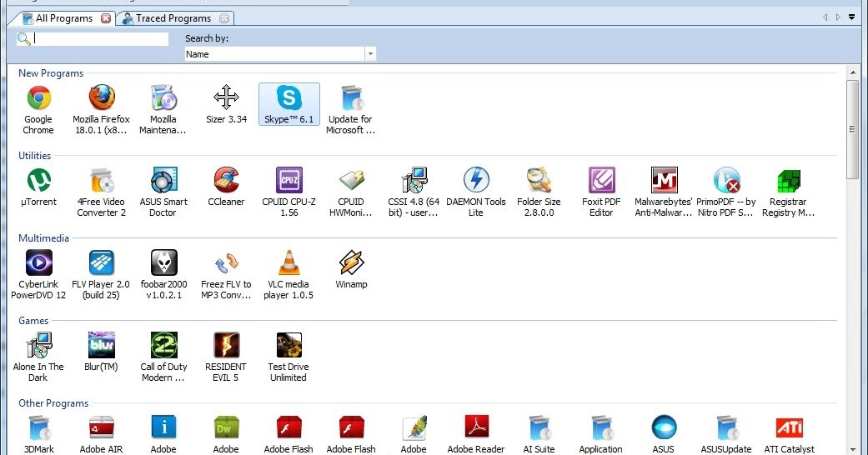Close the Traced Programs tab
Viewport: 868px width, 455px height.
pos(224,18)
